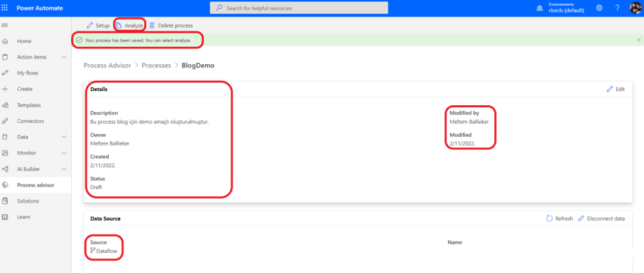Edit the process details
The width and height of the screenshot is (644, 273).
point(615,90)
